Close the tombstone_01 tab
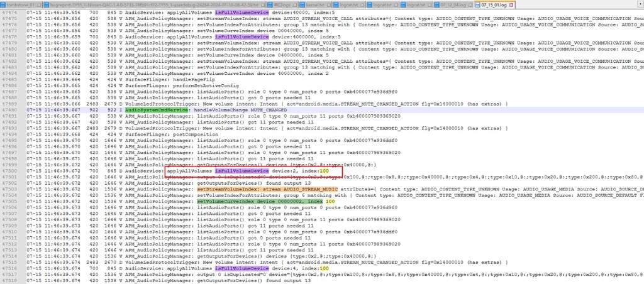Image resolution: width=644 pixels, height=284 pixels. click(x=40, y=5)
